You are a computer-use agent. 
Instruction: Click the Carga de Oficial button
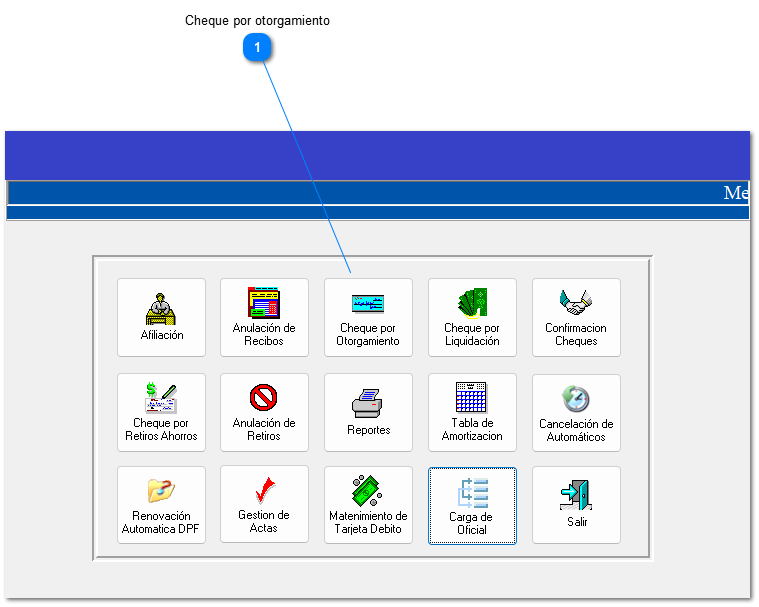(472, 505)
